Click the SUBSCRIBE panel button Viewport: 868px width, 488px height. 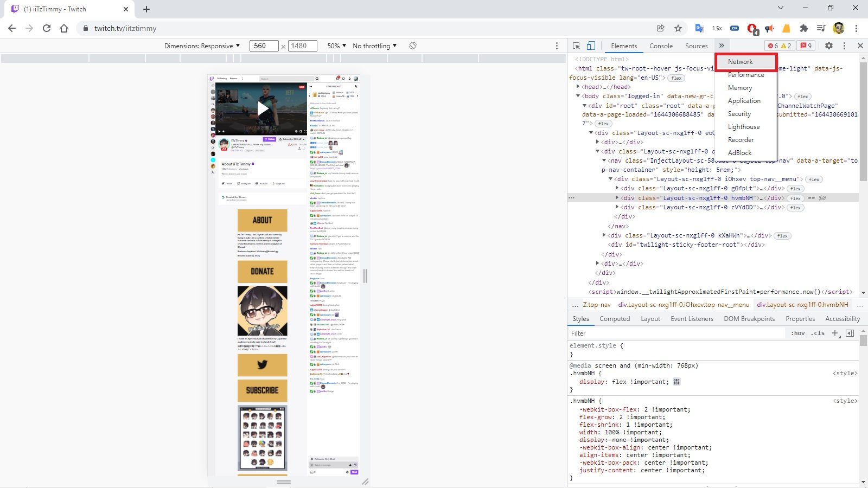click(263, 390)
